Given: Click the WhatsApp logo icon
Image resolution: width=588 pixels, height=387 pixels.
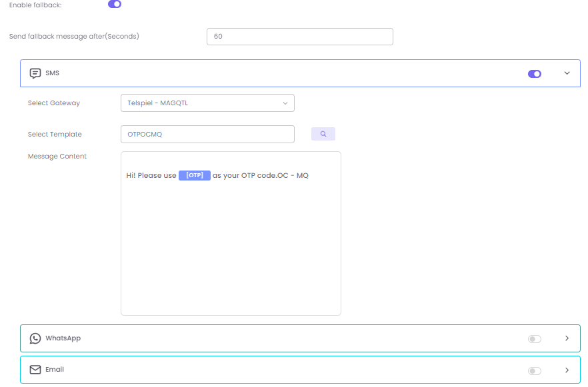Looking at the screenshot, I should coord(35,338).
